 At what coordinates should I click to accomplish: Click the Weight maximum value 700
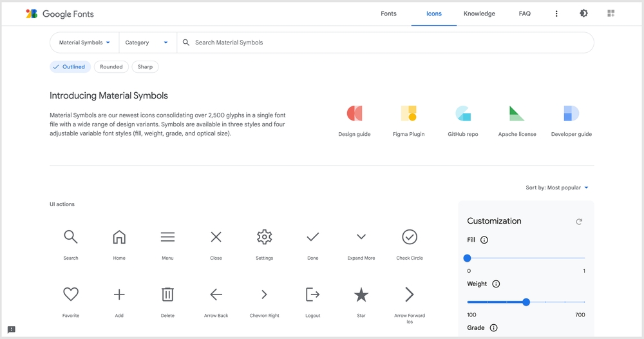[580, 315]
